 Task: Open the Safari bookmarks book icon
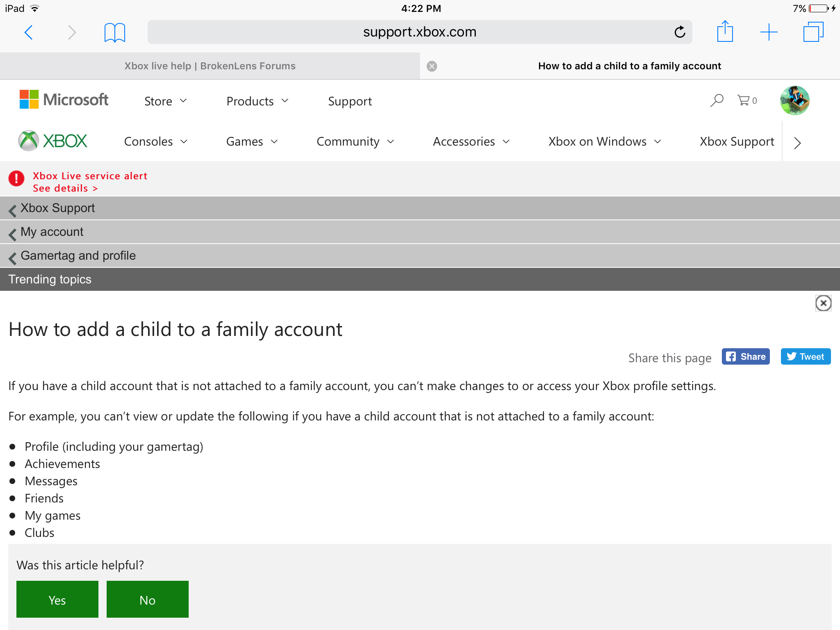click(x=115, y=32)
